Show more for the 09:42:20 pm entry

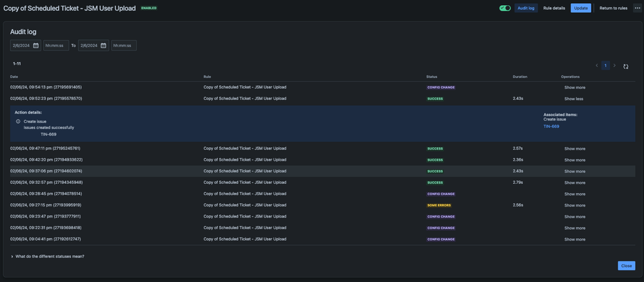click(x=574, y=160)
